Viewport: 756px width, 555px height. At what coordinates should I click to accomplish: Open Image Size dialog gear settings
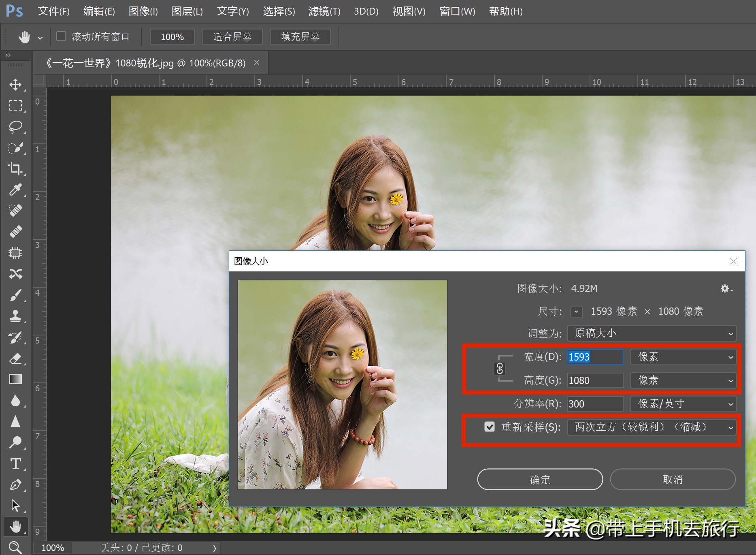tap(726, 288)
